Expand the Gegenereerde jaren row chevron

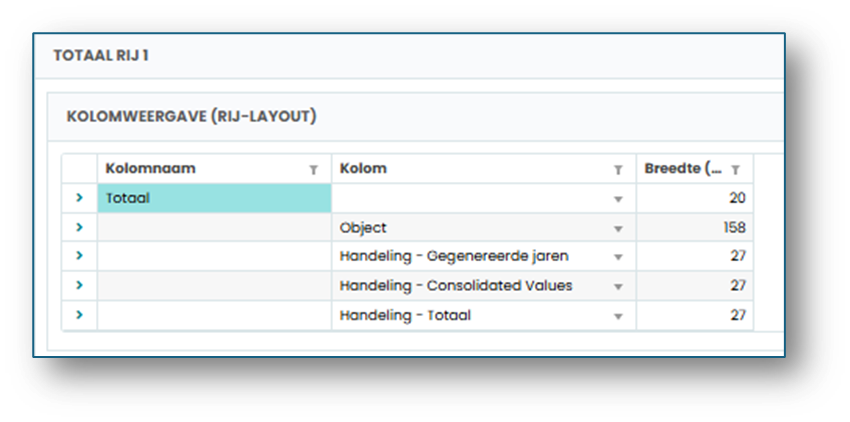80,255
